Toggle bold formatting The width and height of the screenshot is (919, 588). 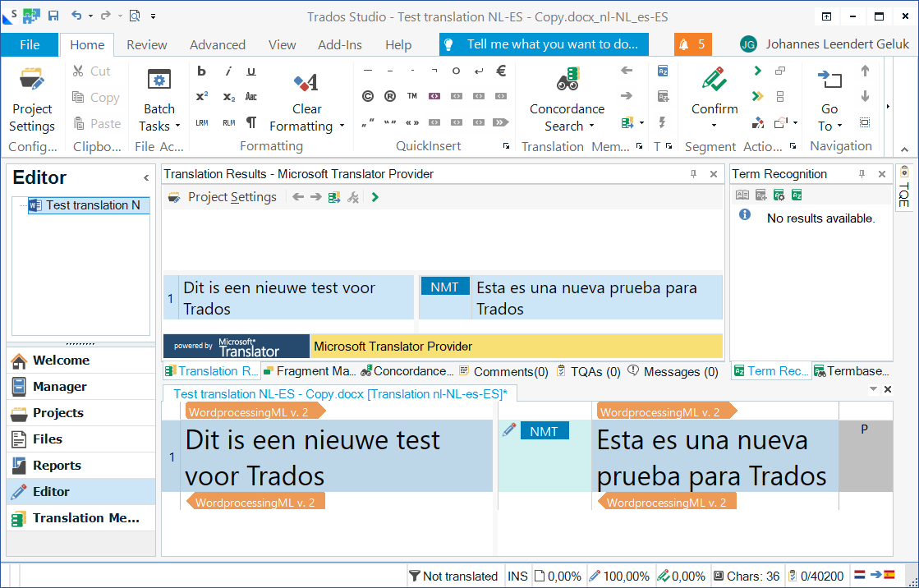click(201, 71)
